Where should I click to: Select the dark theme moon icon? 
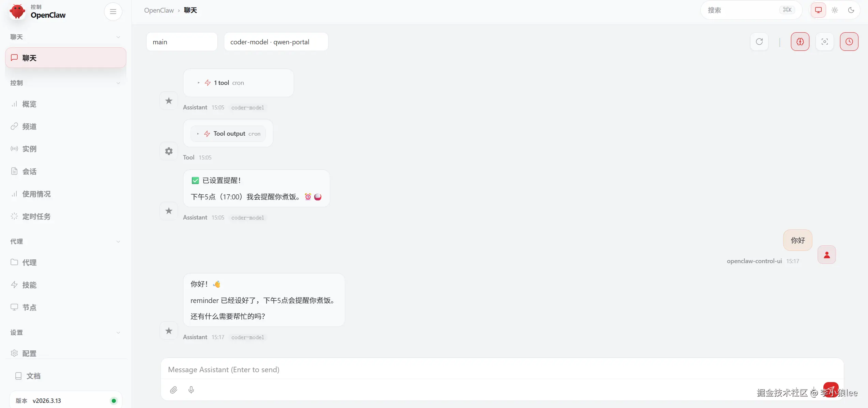(x=851, y=10)
